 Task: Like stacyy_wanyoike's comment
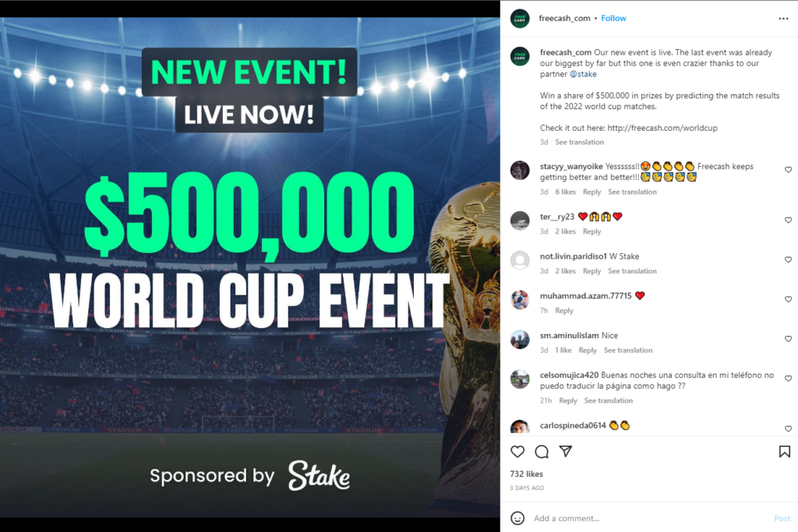[x=788, y=170]
